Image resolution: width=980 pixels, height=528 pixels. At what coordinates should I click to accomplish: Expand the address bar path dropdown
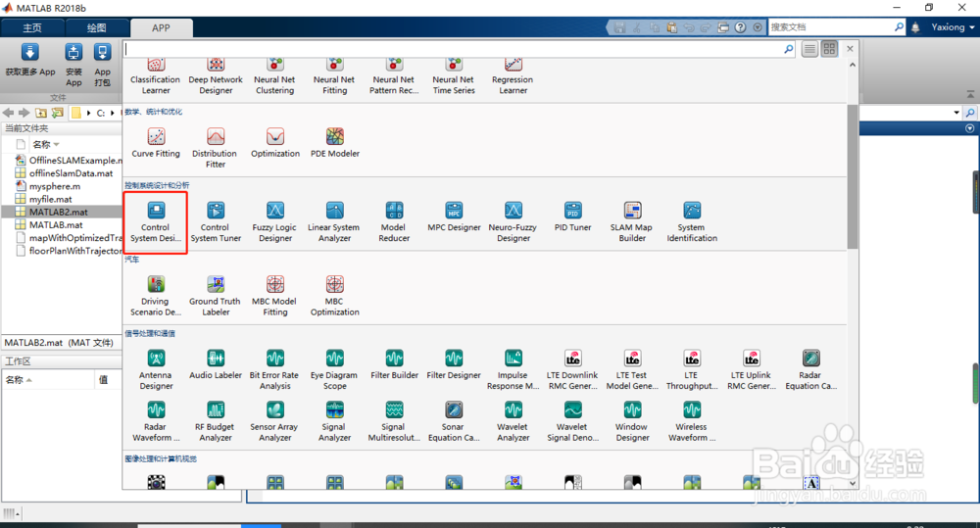[x=956, y=113]
